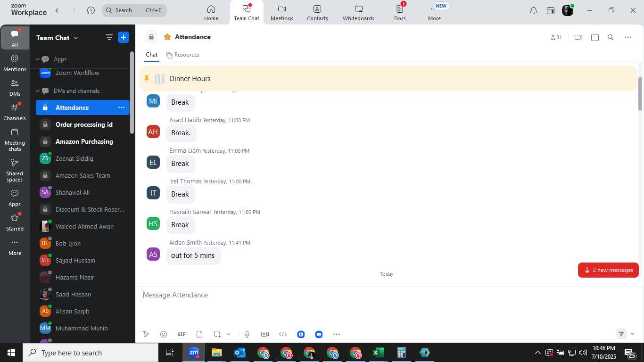
Task: Open the history clock icon
Action: click(x=91, y=10)
